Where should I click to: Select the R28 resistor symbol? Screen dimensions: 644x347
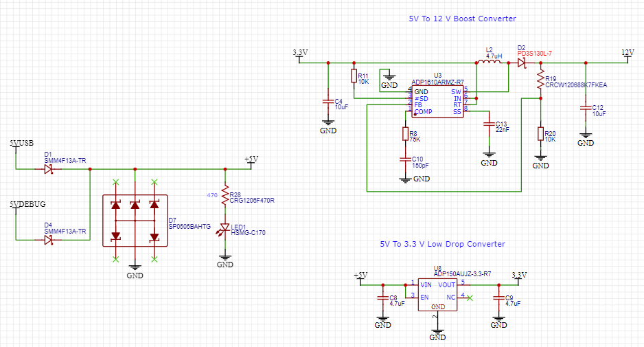(x=225, y=195)
